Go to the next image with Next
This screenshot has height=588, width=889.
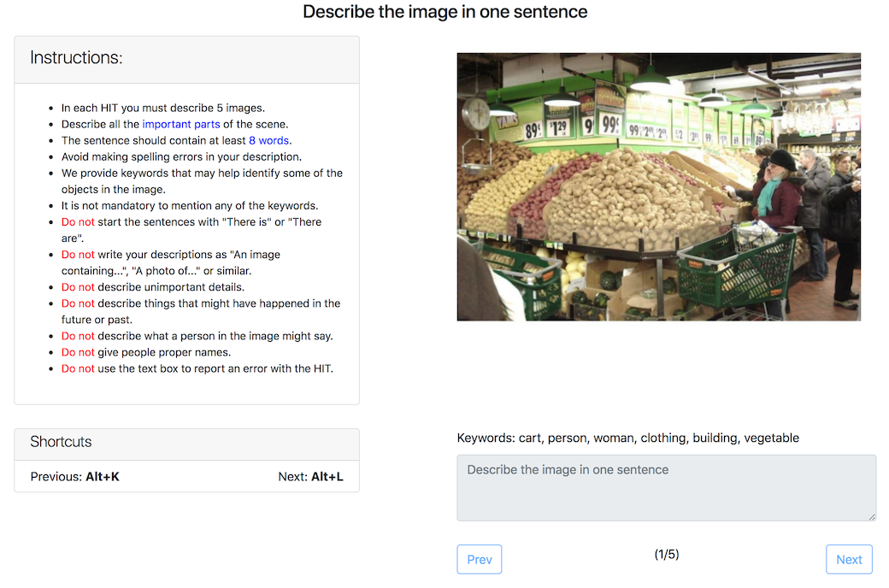tap(849, 559)
